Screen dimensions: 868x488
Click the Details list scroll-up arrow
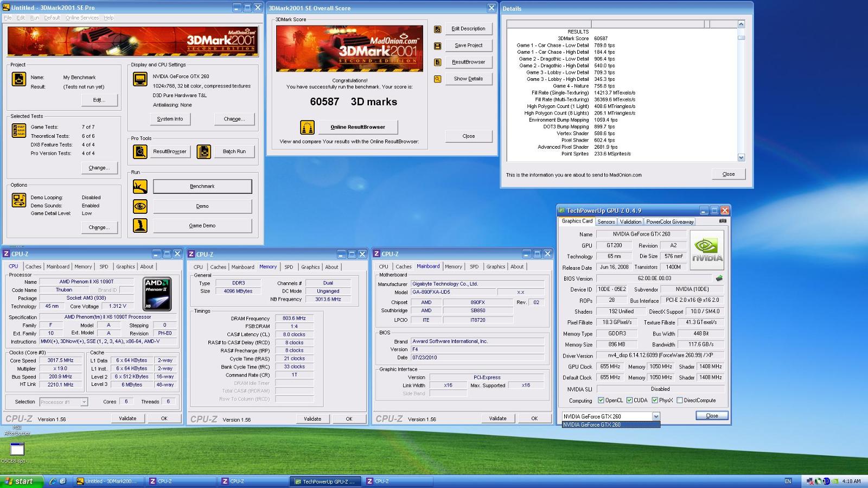tap(741, 24)
